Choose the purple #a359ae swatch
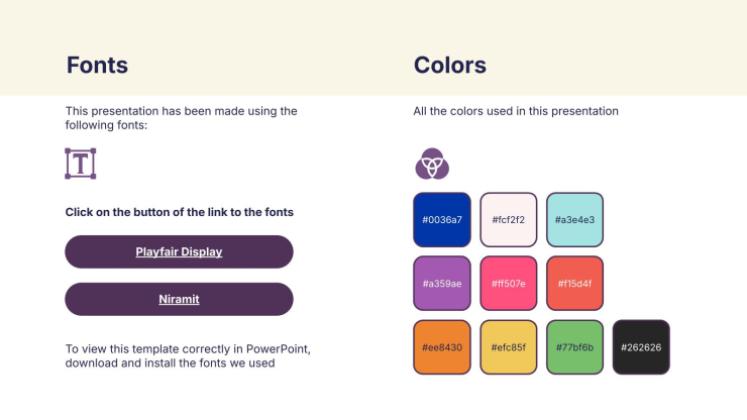747x420 pixels. pyautogui.click(x=441, y=283)
